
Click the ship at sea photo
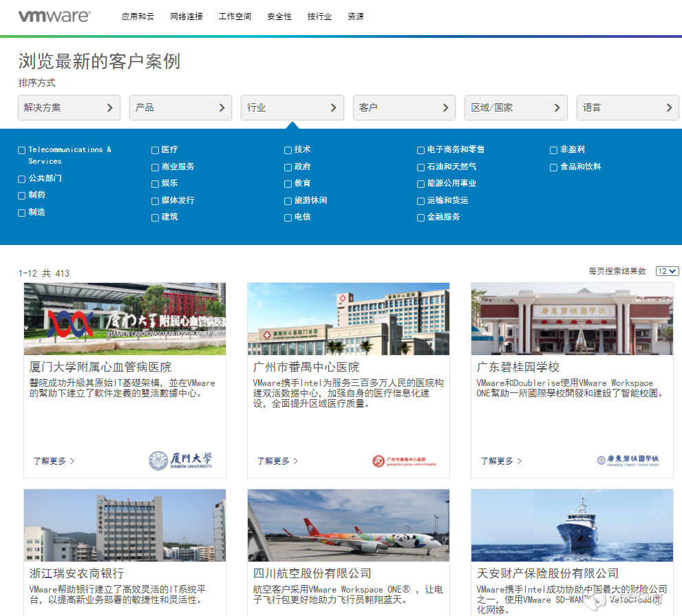click(x=572, y=525)
